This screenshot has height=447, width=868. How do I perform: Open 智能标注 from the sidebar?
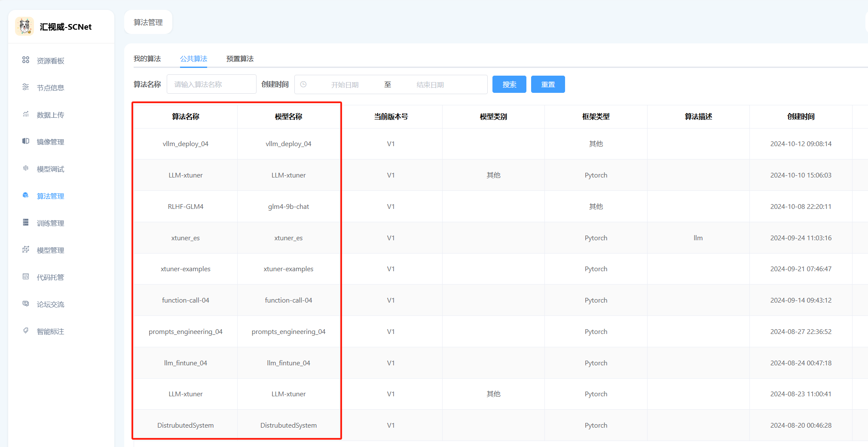pos(50,331)
